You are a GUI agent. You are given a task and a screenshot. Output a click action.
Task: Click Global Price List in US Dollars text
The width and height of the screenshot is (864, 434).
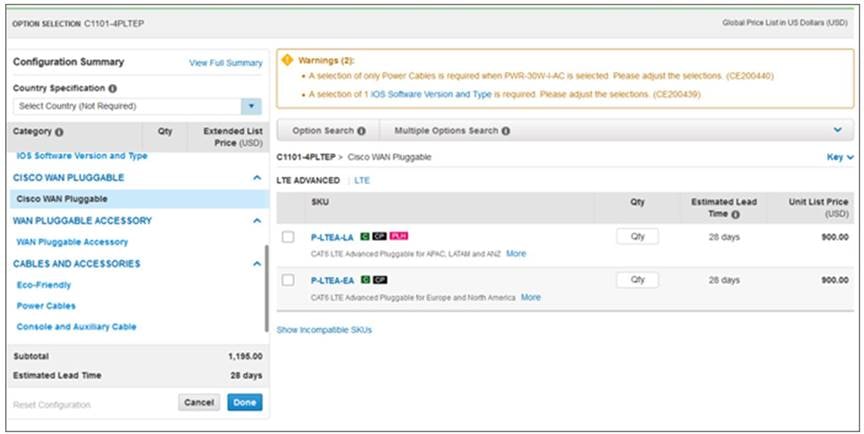tap(785, 23)
